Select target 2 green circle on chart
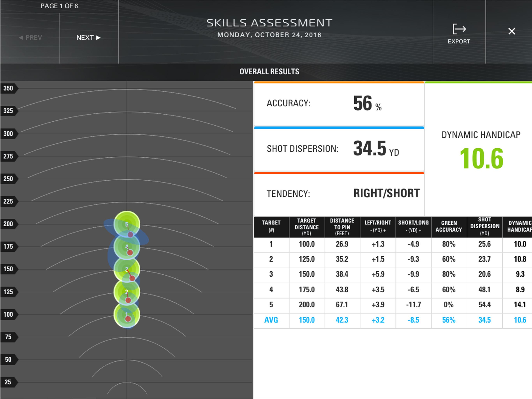The height and width of the screenshot is (399, 532). point(127,292)
